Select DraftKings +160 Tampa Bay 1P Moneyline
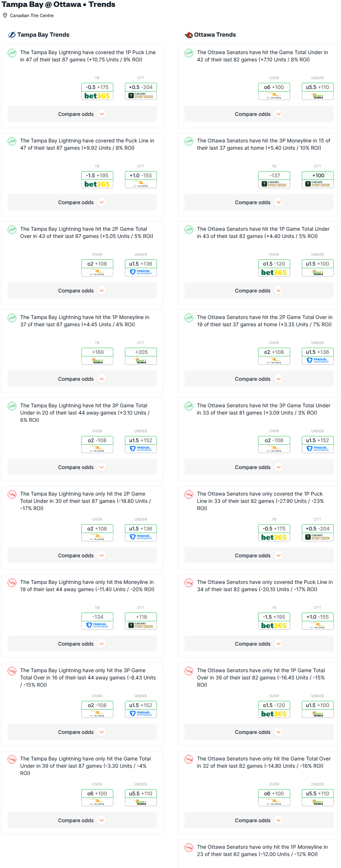 (97, 356)
